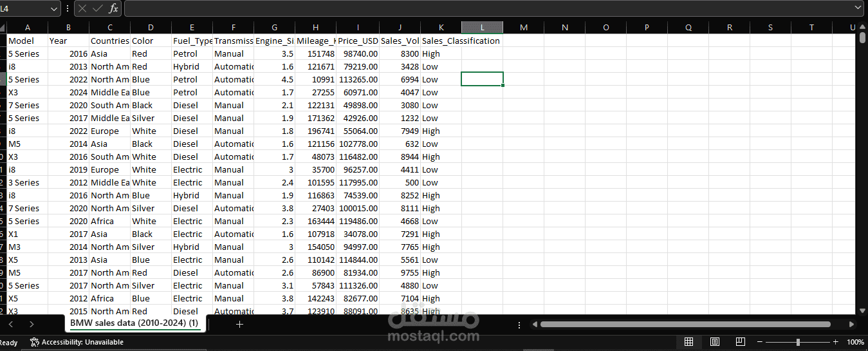Select the Color header cell

point(151,41)
